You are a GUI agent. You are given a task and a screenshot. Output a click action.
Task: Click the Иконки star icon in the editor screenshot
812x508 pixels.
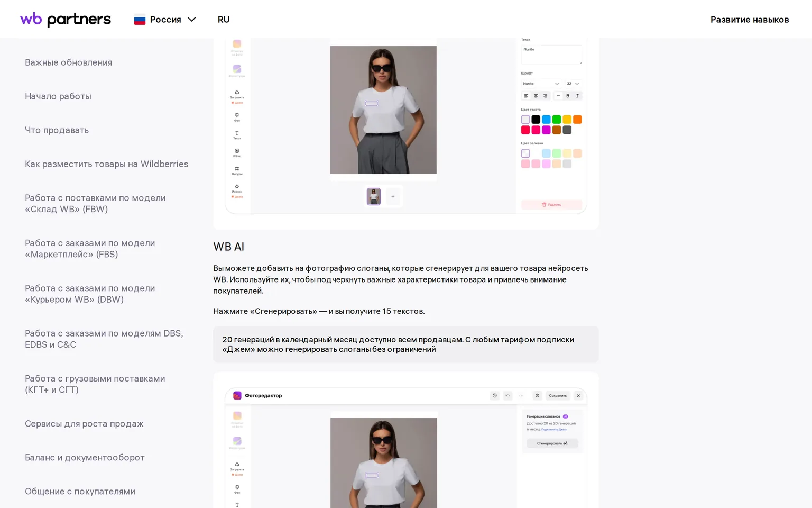coord(237,187)
